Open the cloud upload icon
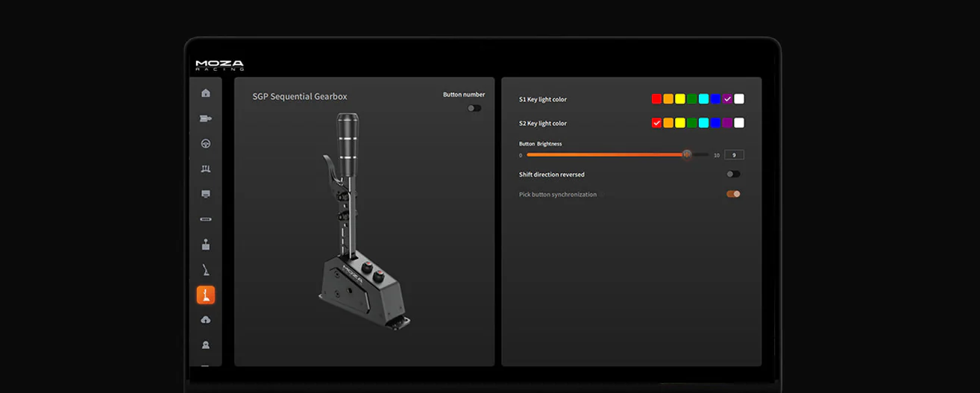This screenshot has width=980, height=393. click(206, 320)
